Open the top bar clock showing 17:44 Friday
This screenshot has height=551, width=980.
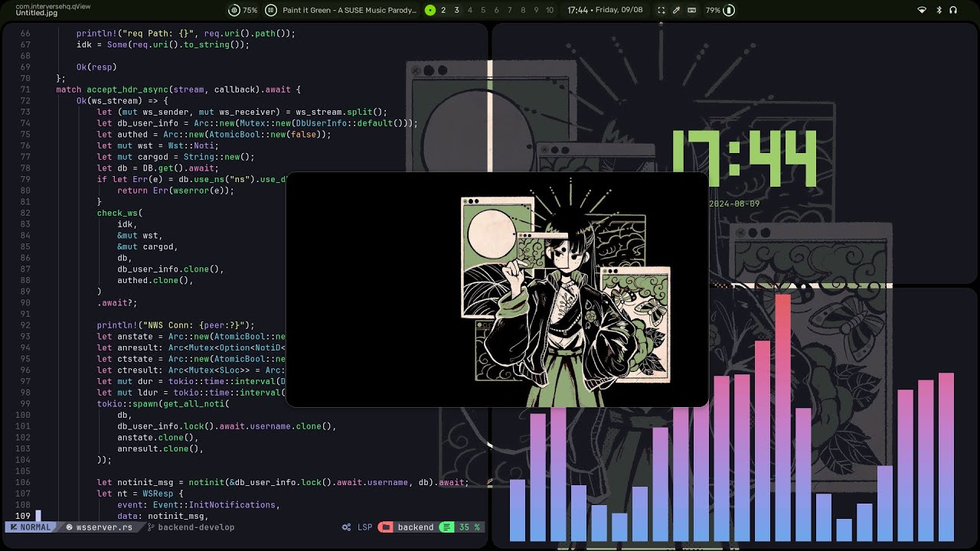pos(605,10)
